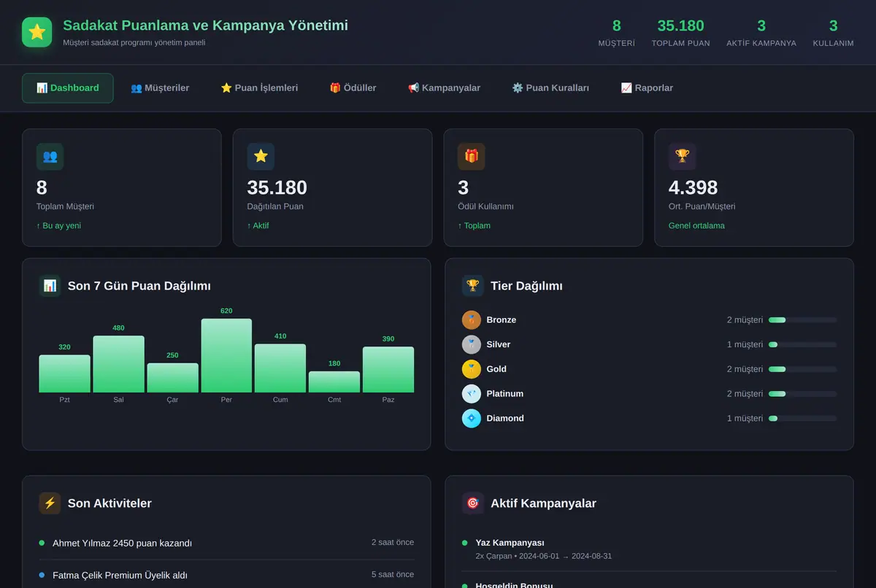Switch to the Puan Kuralları tab
The height and width of the screenshot is (588, 876).
550,88
